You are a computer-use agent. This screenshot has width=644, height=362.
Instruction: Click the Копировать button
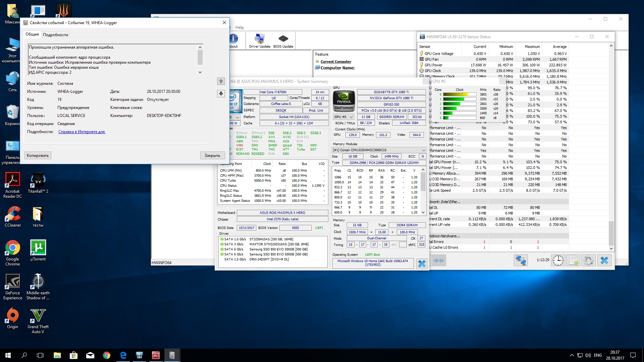pos(38,156)
